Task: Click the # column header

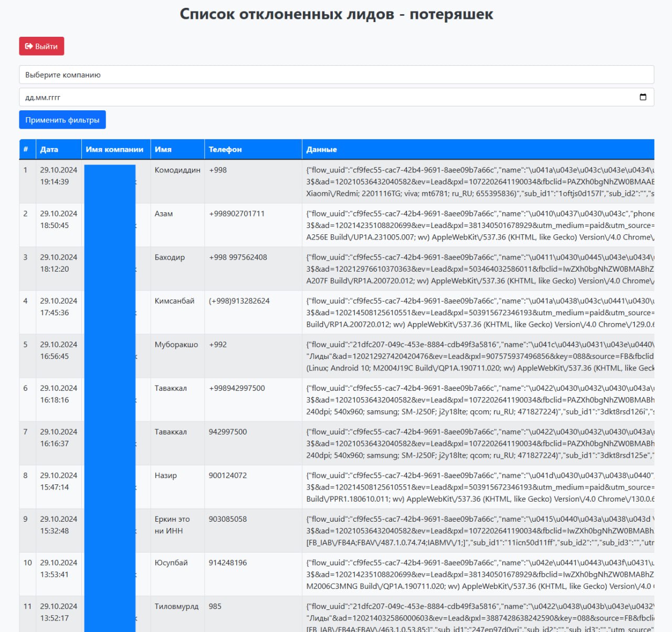Action: click(x=26, y=149)
